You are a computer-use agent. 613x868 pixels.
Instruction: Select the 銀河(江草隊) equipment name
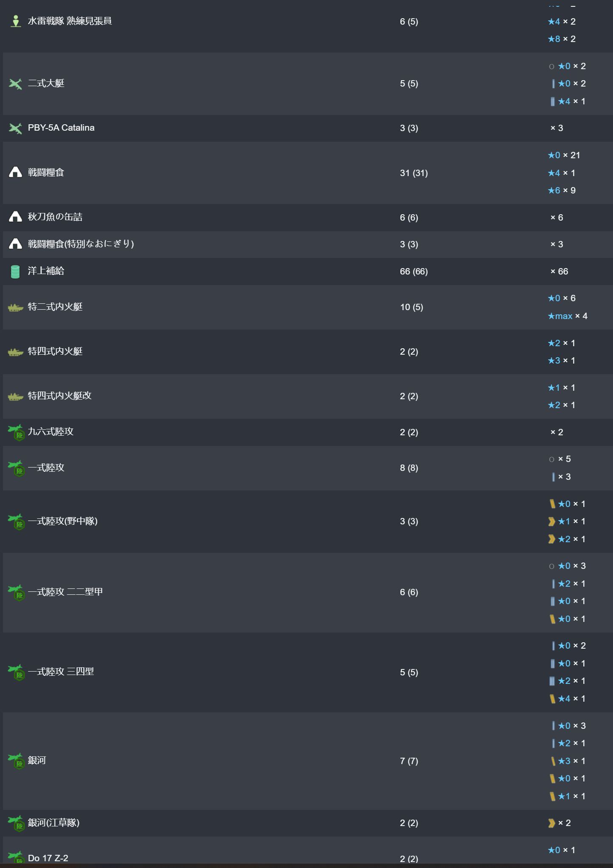(x=53, y=823)
